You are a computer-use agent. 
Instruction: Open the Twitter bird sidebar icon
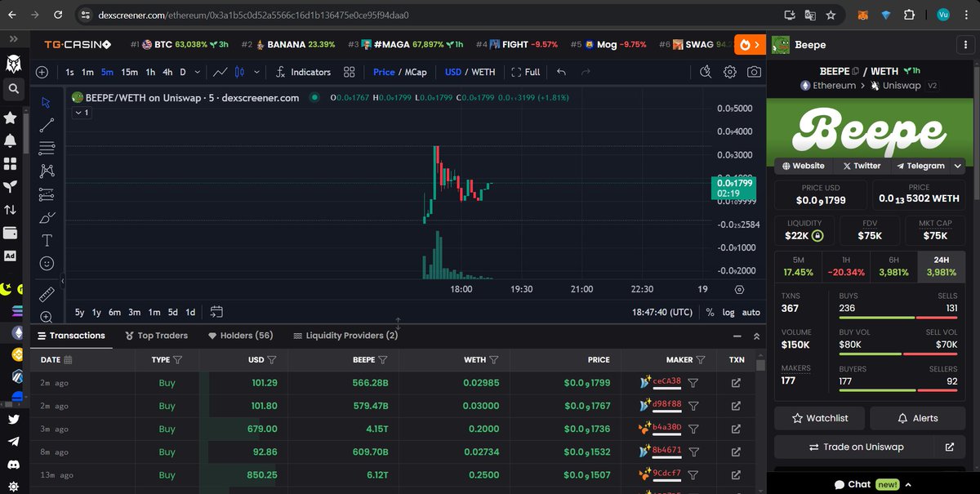tap(14, 419)
